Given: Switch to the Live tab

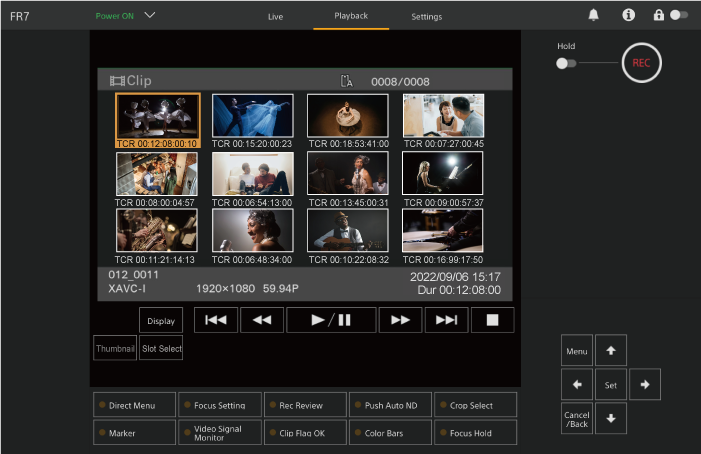Looking at the screenshot, I should coord(276,17).
